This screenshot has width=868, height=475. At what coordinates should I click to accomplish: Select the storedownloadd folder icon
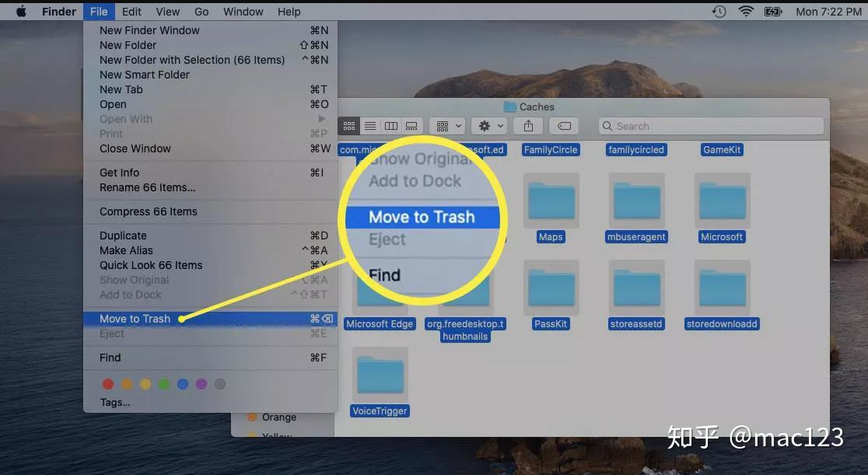723,288
